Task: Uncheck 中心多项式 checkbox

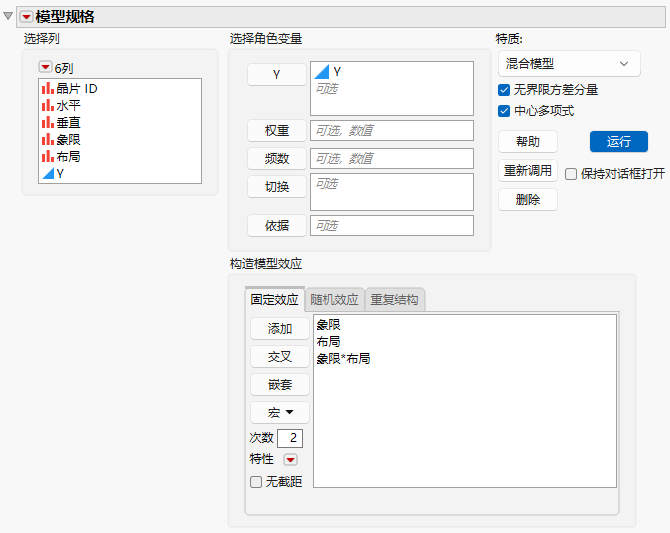Action: pos(504,111)
